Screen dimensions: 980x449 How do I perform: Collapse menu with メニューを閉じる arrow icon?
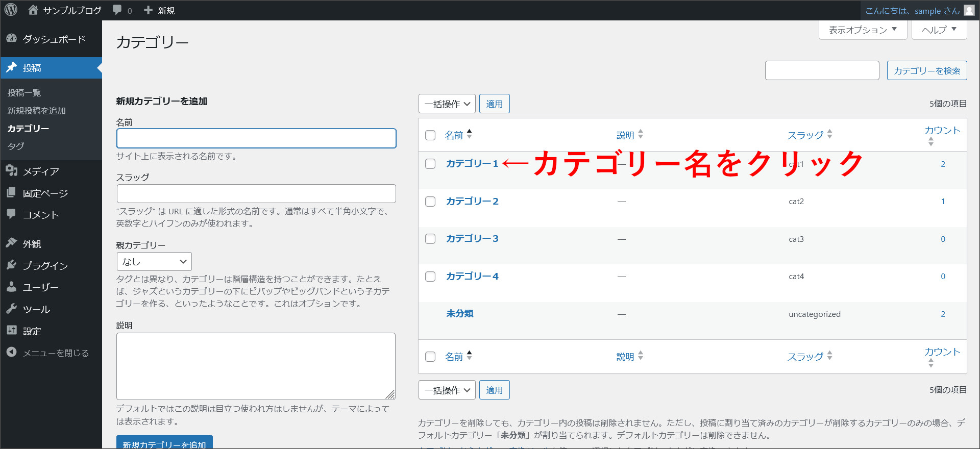12,352
